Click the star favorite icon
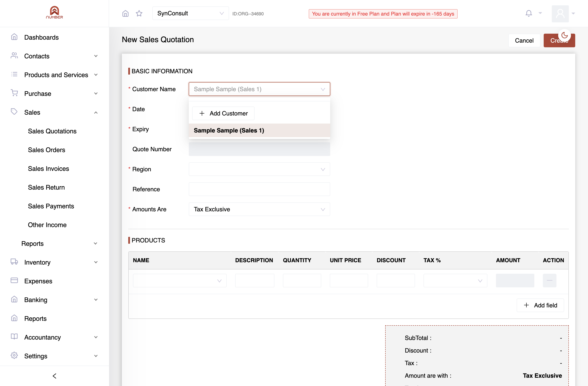The image size is (588, 386). 139,13
